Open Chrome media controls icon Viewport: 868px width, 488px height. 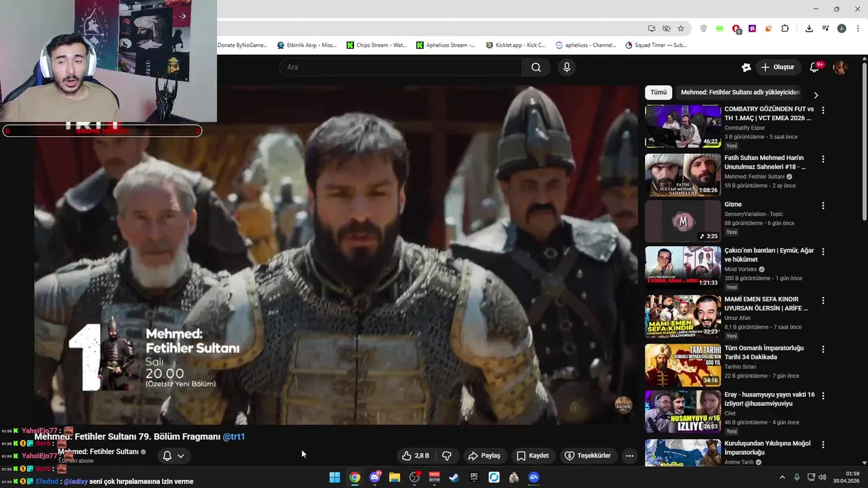[825, 28]
